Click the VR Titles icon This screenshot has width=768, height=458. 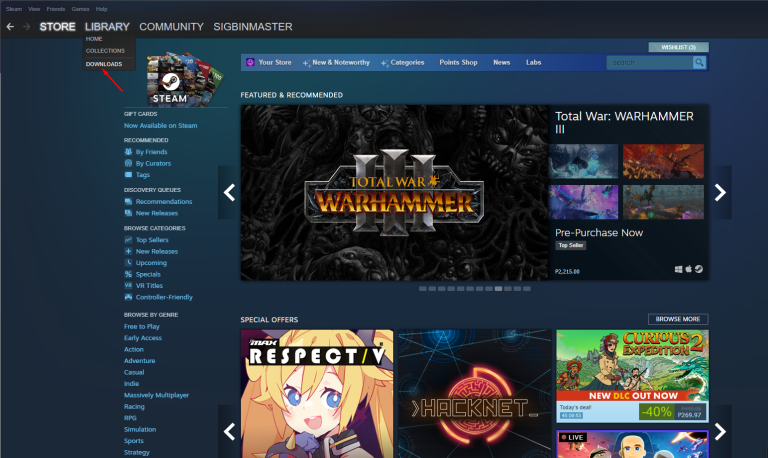point(128,286)
